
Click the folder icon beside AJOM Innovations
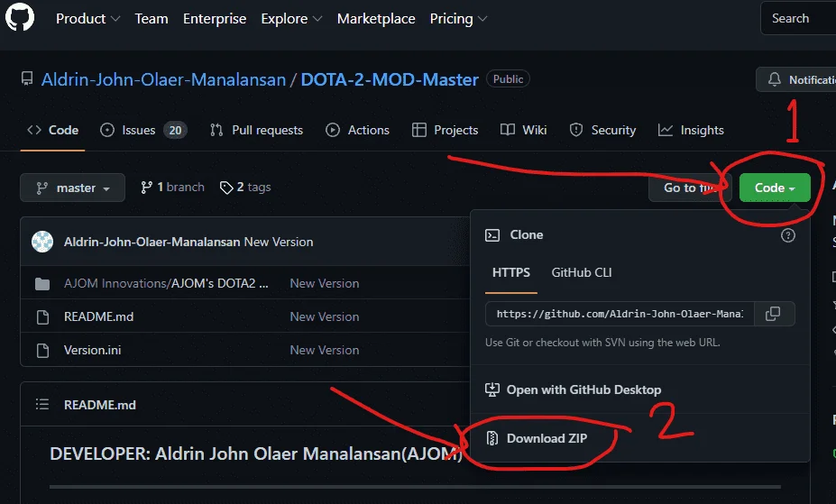pos(42,284)
